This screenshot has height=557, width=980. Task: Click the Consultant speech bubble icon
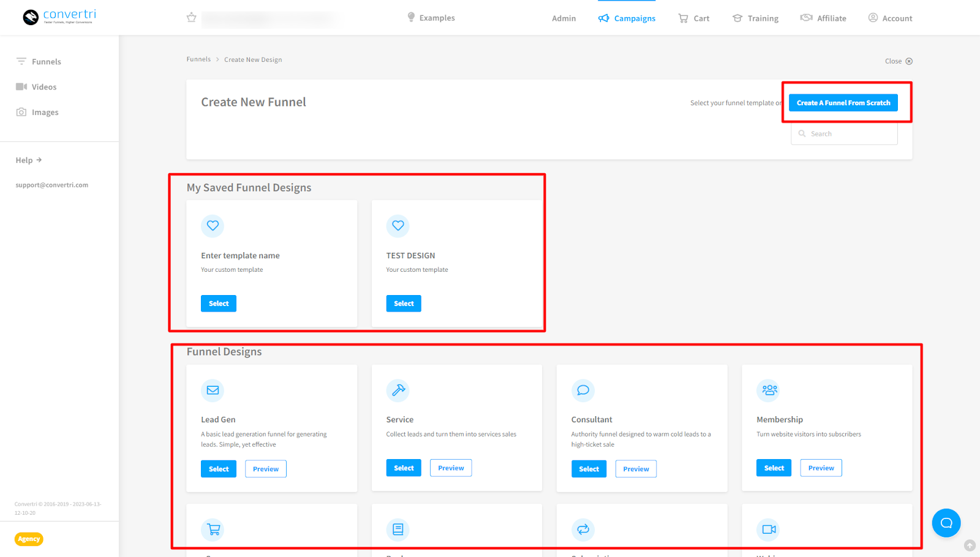(582, 390)
